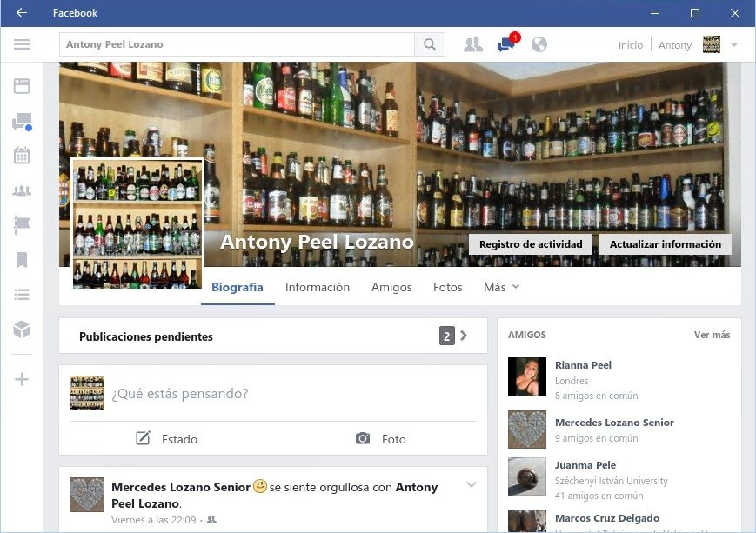Screen dimensions: 756x533
Task: Open the cube apps icon in sidebar
Action: [22, 330]
